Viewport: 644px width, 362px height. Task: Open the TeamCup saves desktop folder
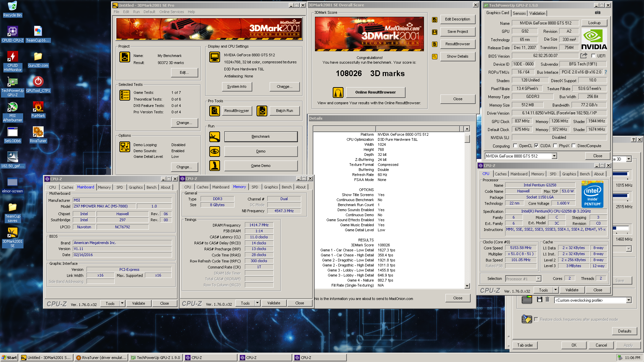[12, 213]
